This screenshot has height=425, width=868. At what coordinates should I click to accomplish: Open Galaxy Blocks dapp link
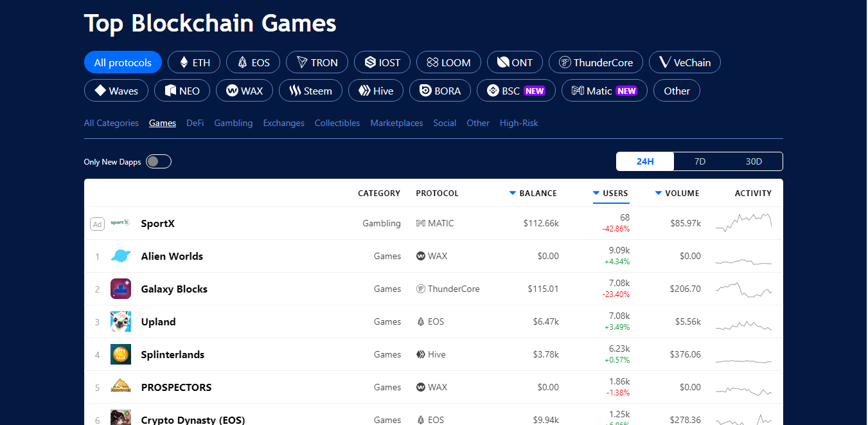tap(174, 289)
